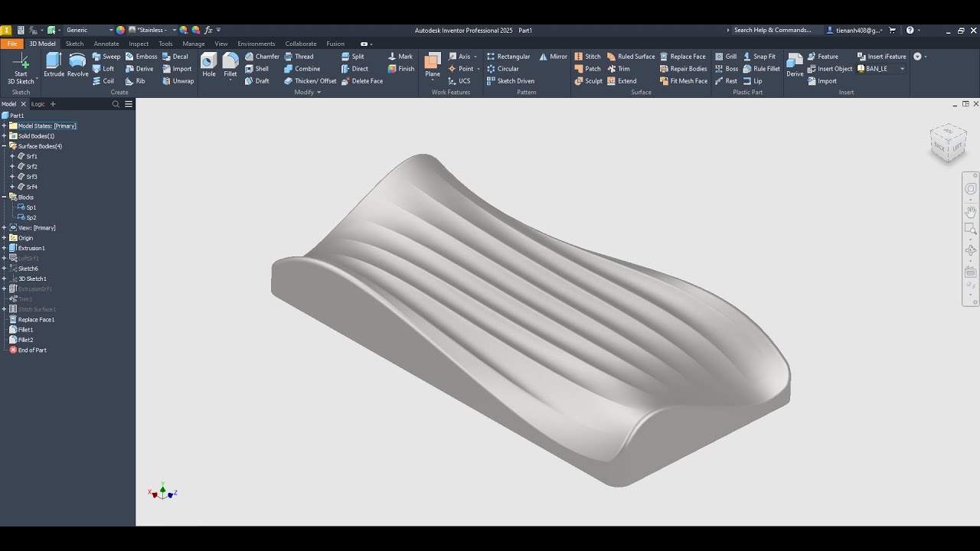This screenshot has height=551, width=980.
Task: Click the Pan hand navigation tool
Action: (971, 210)
